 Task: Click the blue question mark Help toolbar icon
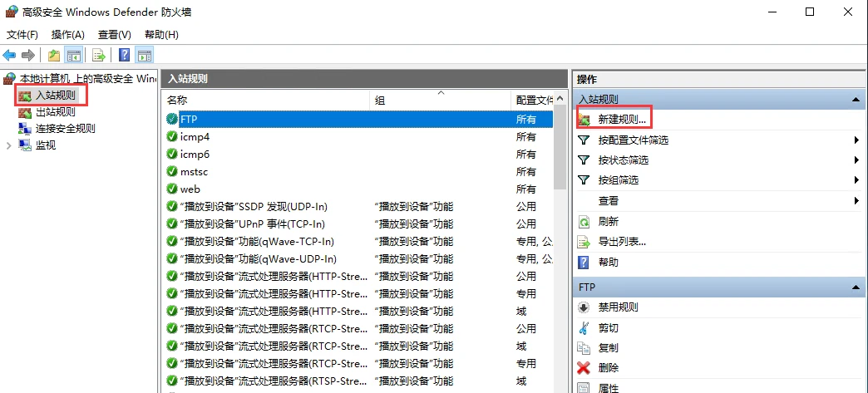point(125,56)
